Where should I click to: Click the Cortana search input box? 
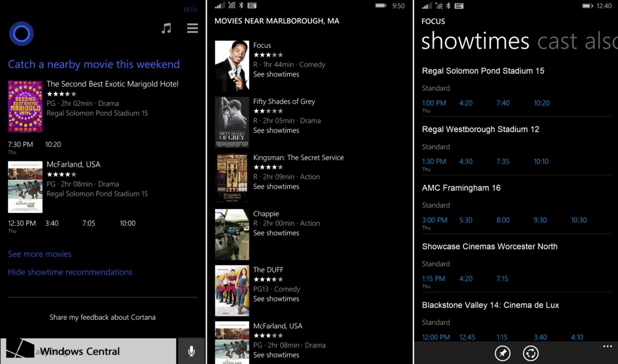click(88, 351)
